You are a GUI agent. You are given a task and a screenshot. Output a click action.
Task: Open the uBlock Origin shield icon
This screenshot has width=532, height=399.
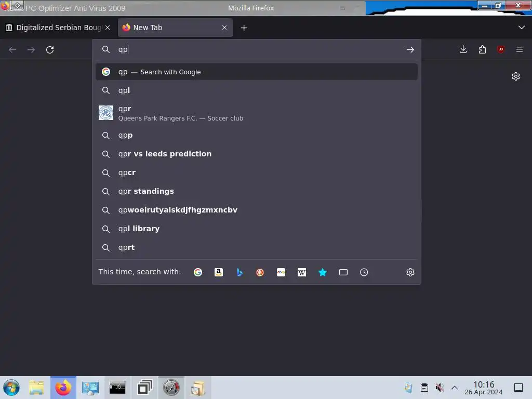(501, 49)
